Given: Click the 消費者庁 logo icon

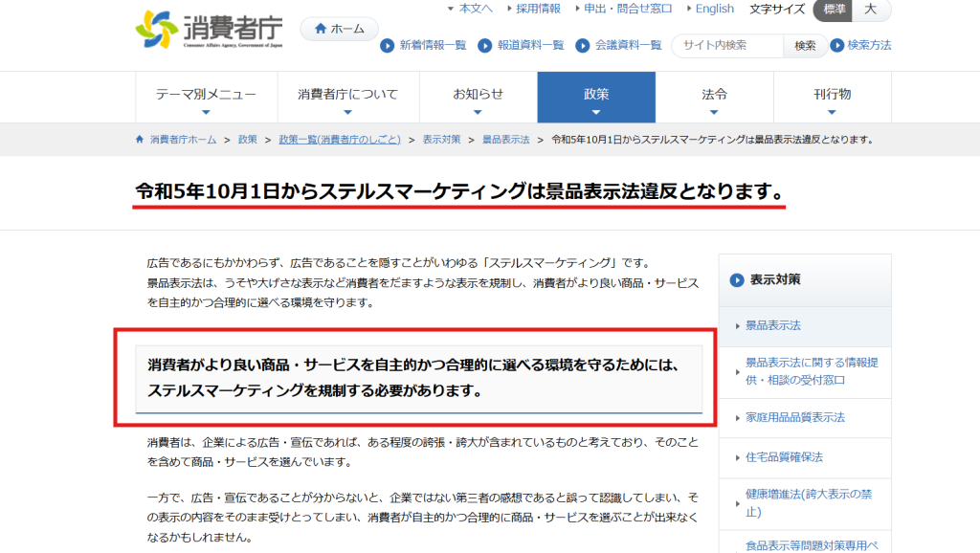Looking at the screenshot, I should pos(153,26).
